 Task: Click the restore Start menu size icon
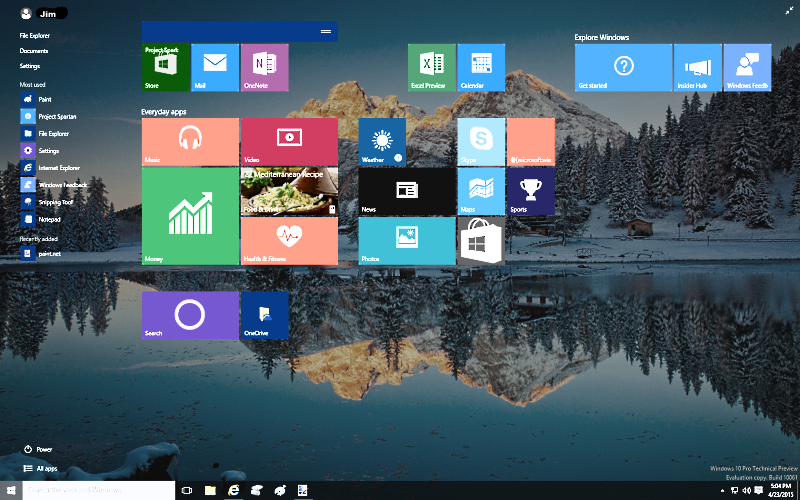[788, 9]
